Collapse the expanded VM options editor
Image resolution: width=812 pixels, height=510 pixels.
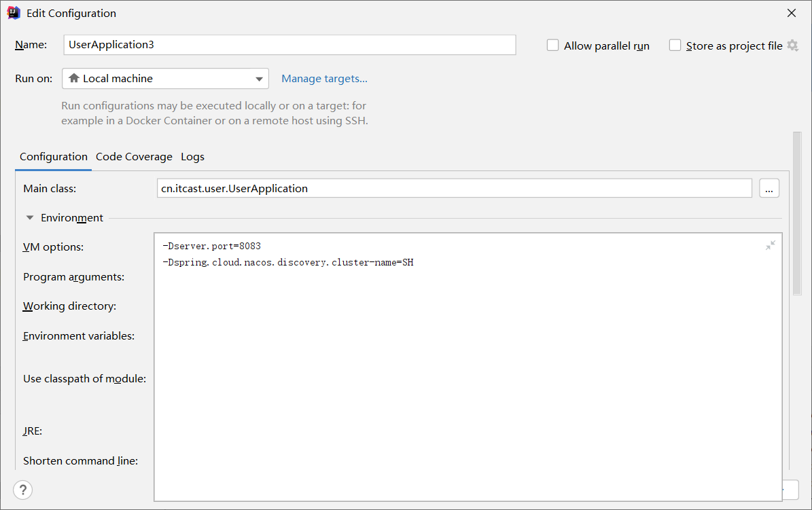pyautogui.click(x=770, y=245)
